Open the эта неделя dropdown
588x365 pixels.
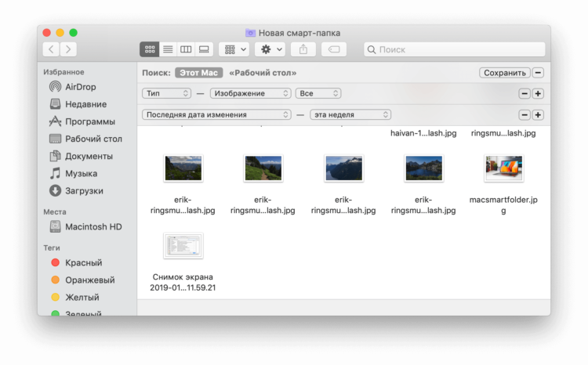coord(350,114)
